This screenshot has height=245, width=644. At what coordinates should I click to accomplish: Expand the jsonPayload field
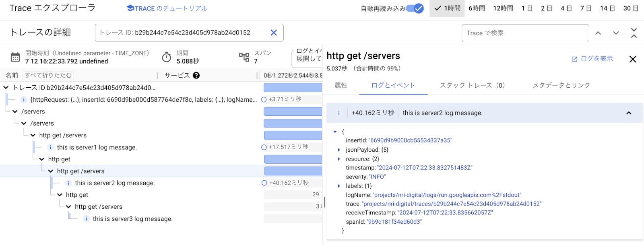click(339, 150)
